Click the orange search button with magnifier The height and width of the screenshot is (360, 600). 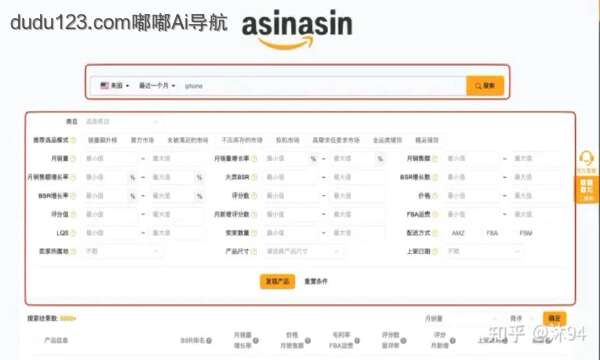[x=485, y=86]
